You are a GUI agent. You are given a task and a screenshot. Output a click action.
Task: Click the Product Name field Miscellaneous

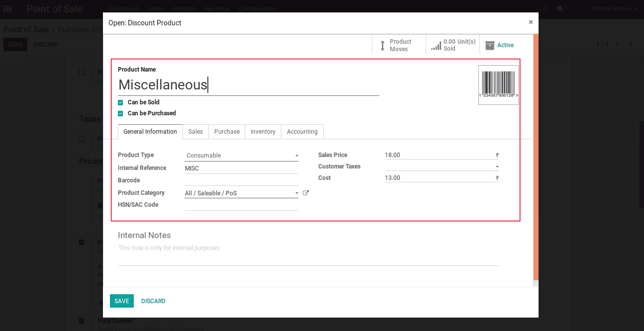pyautogui.click(x=249, y=85)
